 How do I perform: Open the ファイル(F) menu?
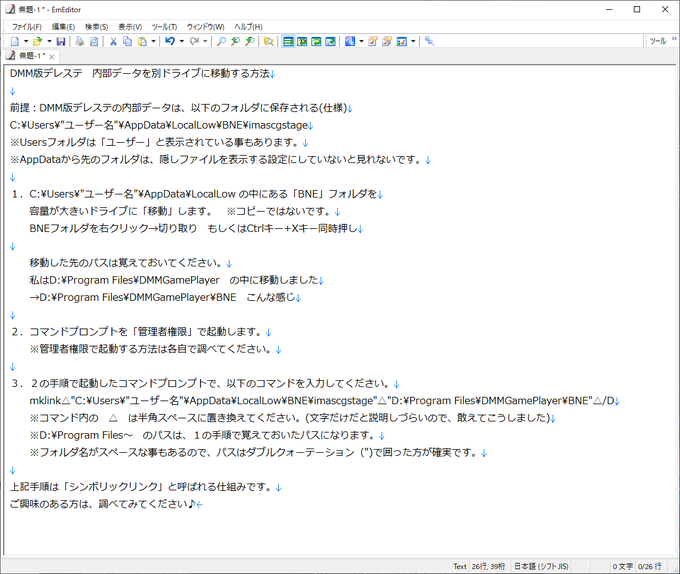(x=26, y=27)
